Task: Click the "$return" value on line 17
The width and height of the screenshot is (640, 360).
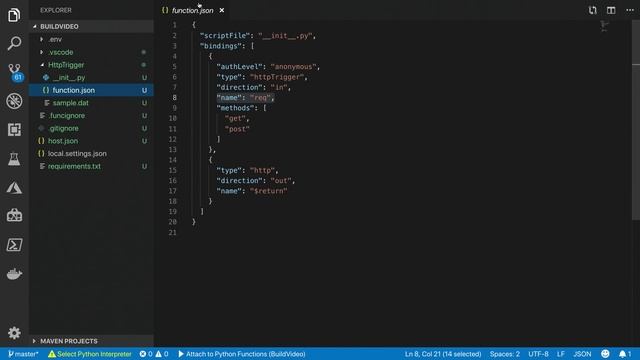Action: point(269,191)
